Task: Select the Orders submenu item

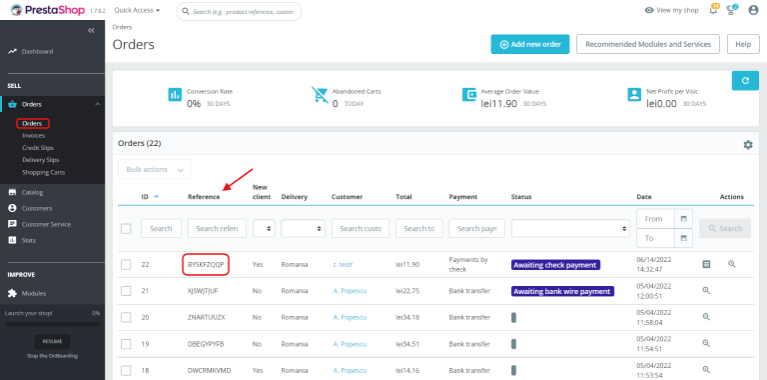Action: click(x=32, y=123)
